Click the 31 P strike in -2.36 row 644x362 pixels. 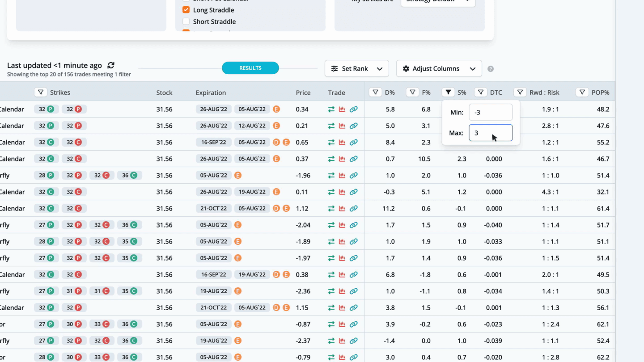(x=74, y=291)
